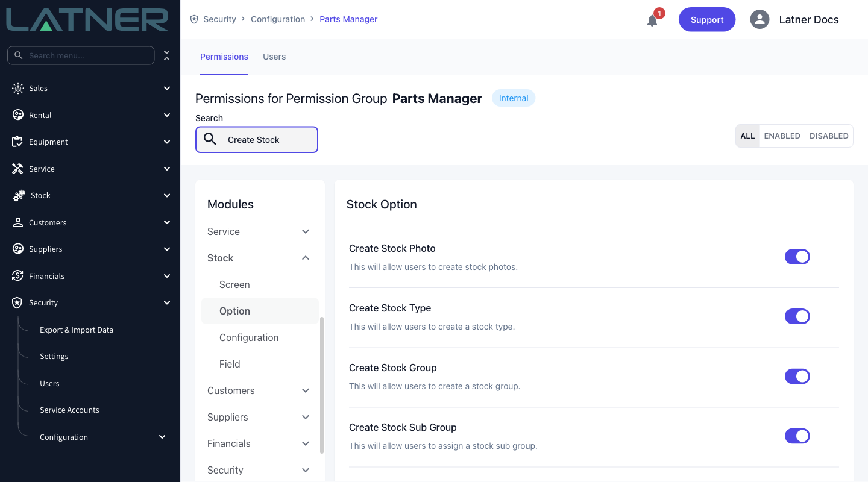Click the Sales sidebar icon
The width and height of the screenshot is (868, 482).
coord(17,88)
